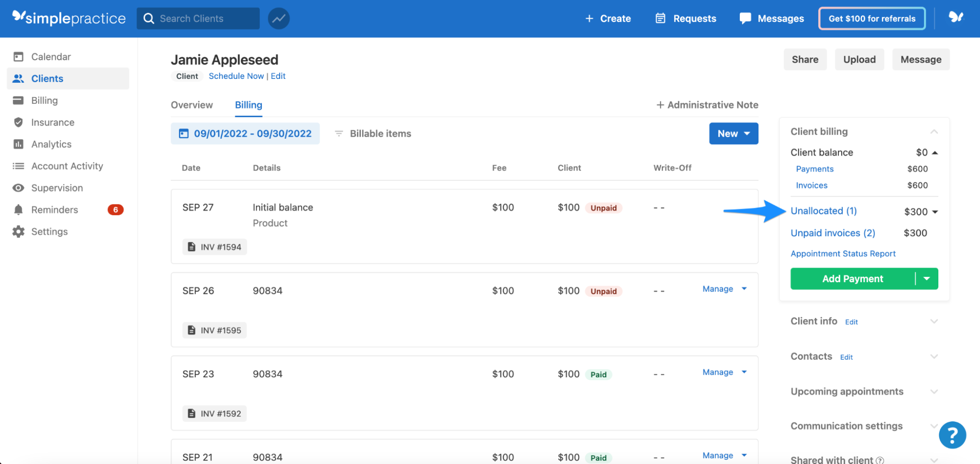Open the help question mark bubble
This screenshot has width=980, height=464.
coord(952,435)
